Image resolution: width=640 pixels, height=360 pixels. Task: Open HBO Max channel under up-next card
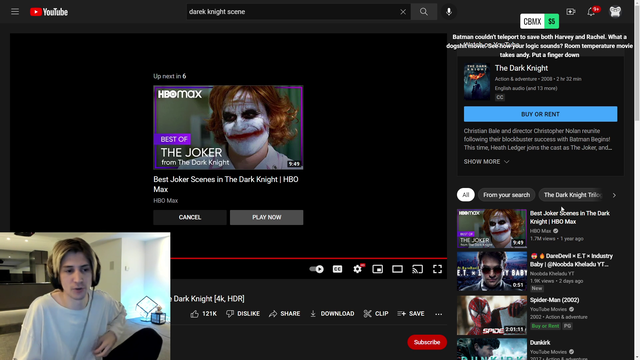coord(166,200)
